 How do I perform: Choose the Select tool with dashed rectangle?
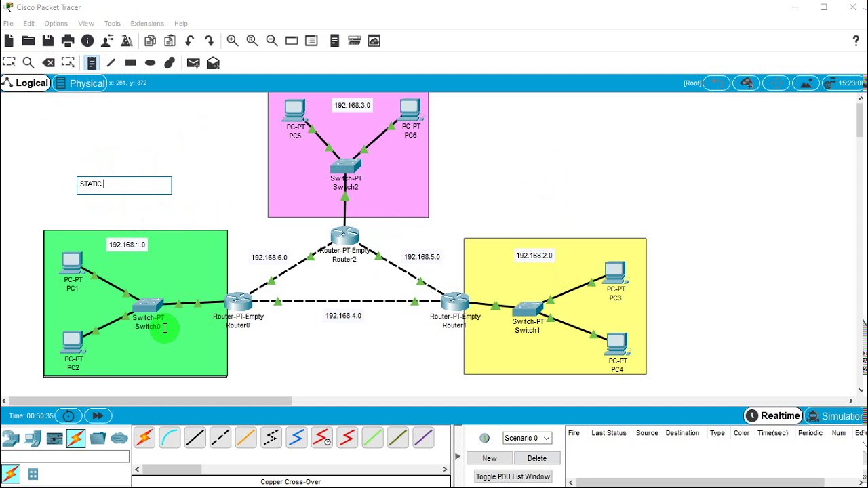(9, 62)
